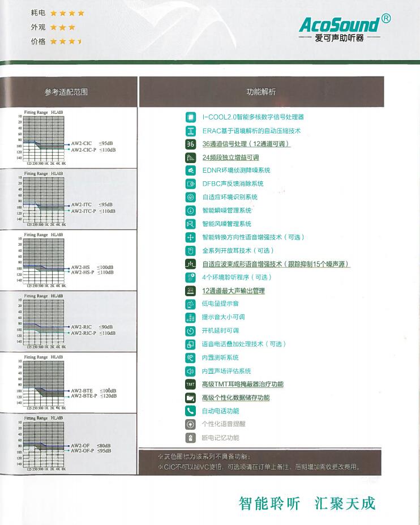Click the dark TMT icon
This screenshot has height=525, width=420.
coord(190,385)
